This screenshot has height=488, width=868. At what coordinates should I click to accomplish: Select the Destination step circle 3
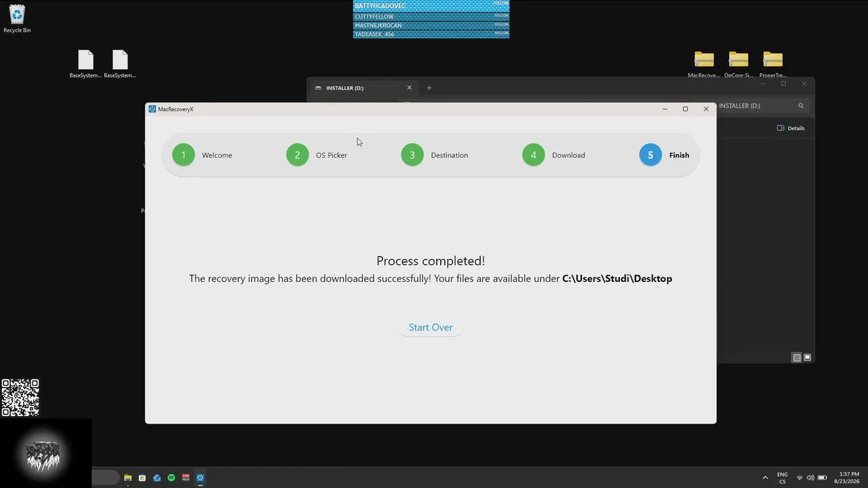click(x=412, y=155)
